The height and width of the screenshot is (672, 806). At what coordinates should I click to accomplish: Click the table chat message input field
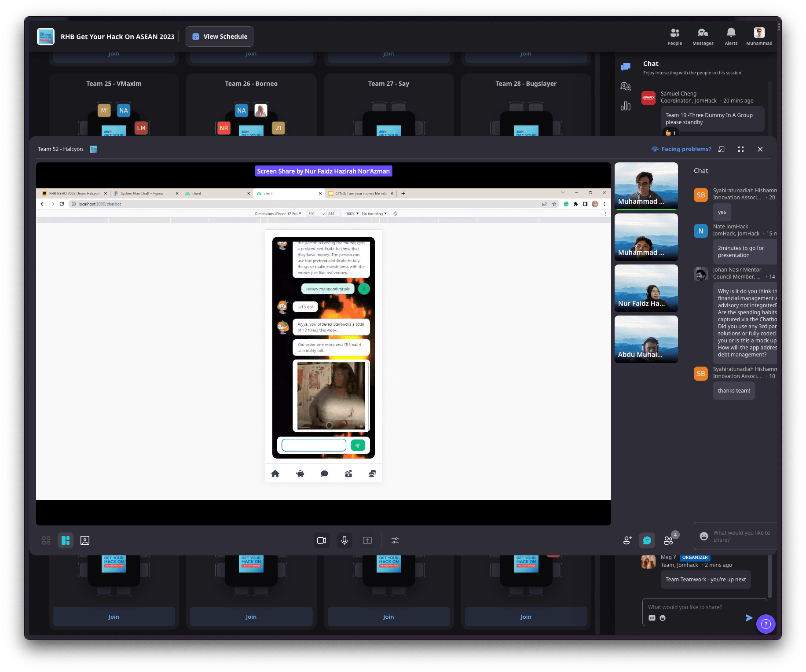[x=742, y=536]
